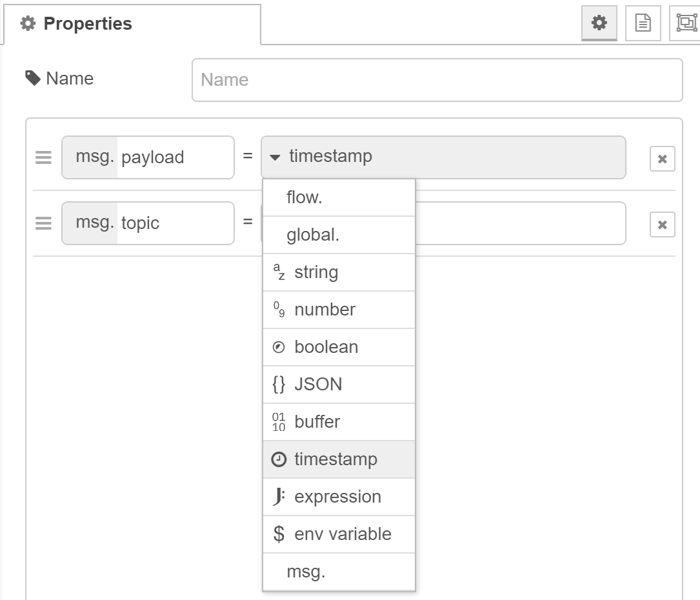Image resolution: width=700 pixels, height=600 pixels.
Task: Grab the topic row drag handle
Action: [43, 223]
